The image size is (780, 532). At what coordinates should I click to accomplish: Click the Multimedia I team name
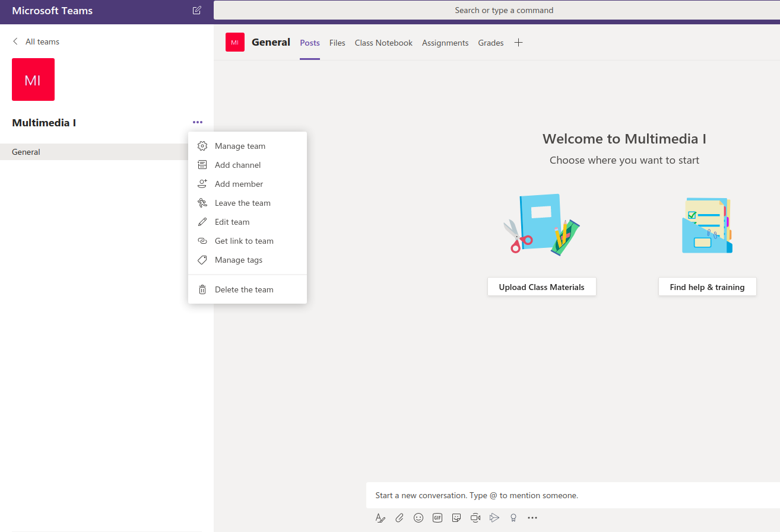[x=44, y=123]
